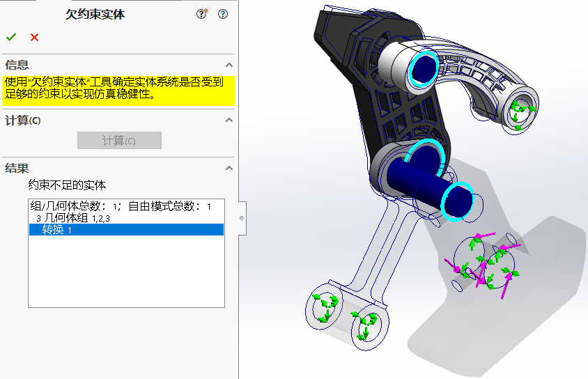Open the plain question mark help icon
Viewport: 588px width, 379px height.
[x=223, y=14]
